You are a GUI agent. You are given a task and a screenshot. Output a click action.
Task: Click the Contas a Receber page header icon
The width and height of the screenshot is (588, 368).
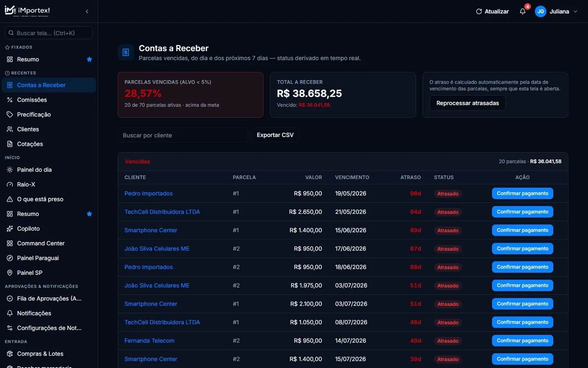pos(126,52)
